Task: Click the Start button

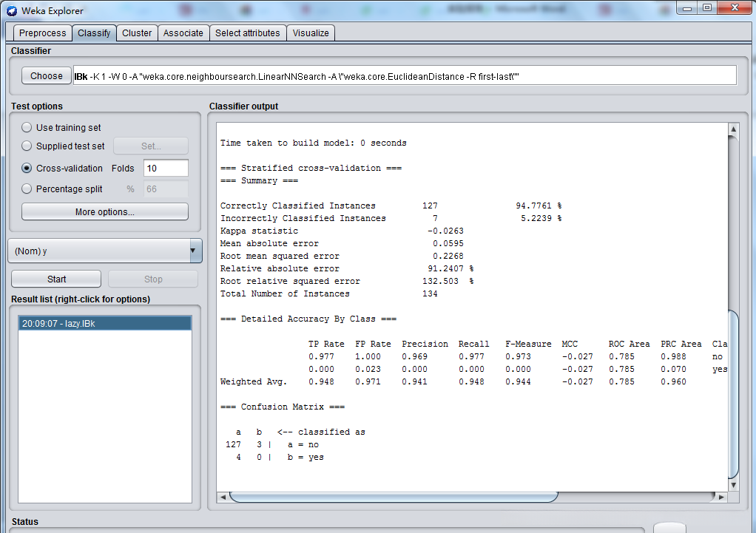Action: pyautogui.click(x=56, y=279)
